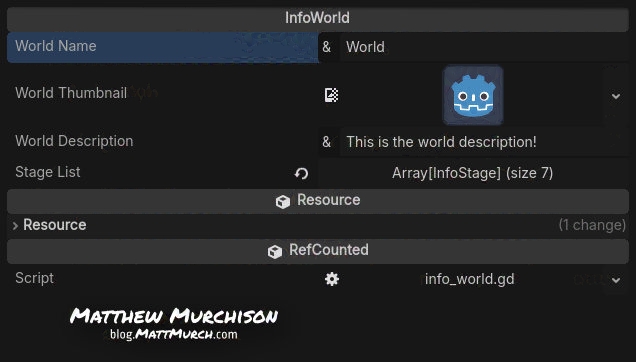This screenshot has height=362, width=636.
Task: Click the cube icon in Resource header
Action: point(283,201)
